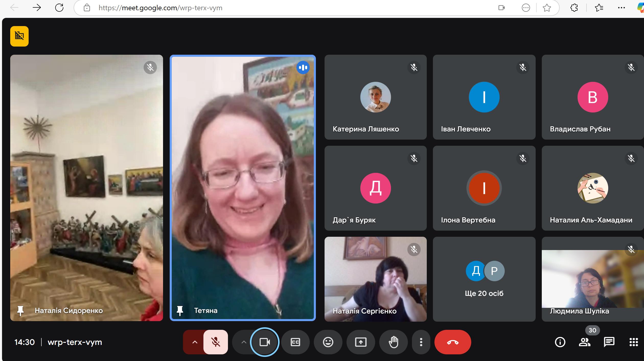Screen dimensions: 644x361
Task: Turn on closed captions
Action: pos(295,342)
